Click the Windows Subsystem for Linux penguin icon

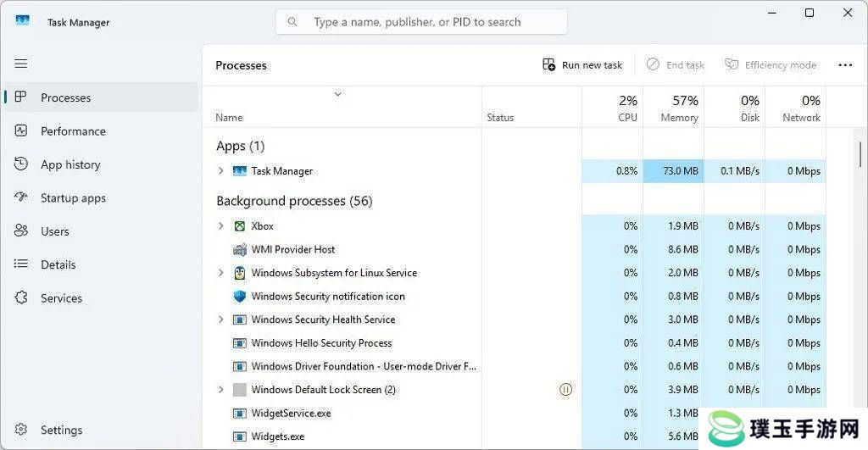point(240,272)
